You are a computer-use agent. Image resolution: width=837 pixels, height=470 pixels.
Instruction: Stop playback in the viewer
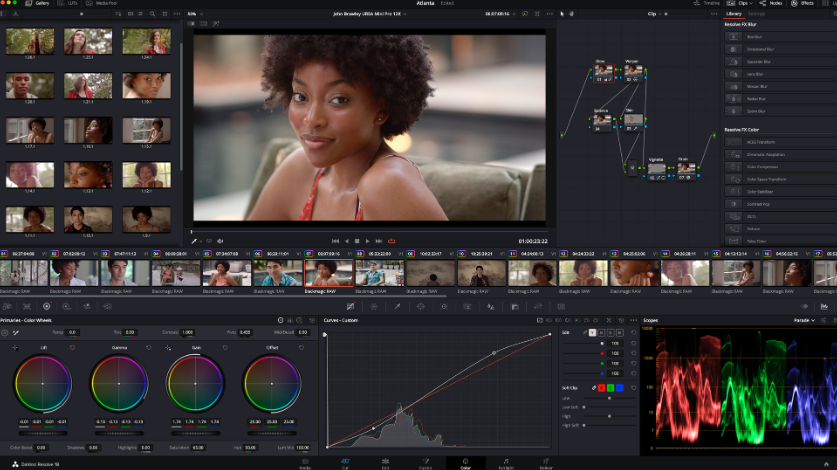pos(357,241)
